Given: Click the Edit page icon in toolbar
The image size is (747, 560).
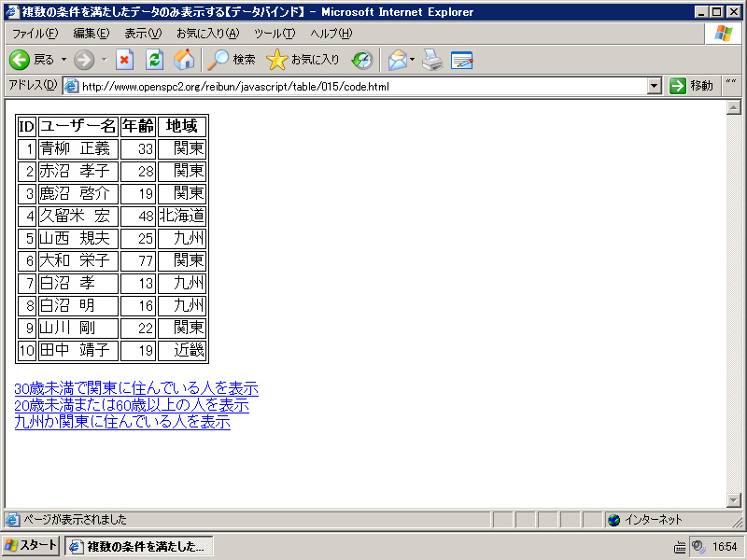Looking at the screenshot, I should tap(461, 60).
